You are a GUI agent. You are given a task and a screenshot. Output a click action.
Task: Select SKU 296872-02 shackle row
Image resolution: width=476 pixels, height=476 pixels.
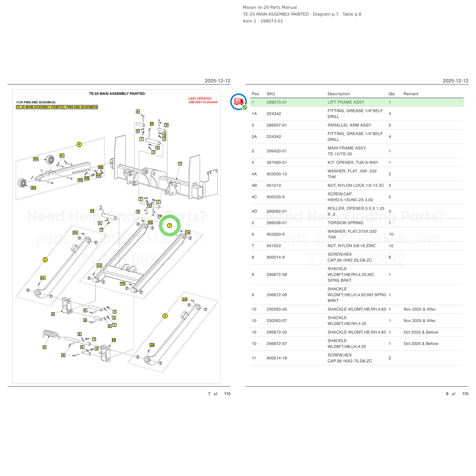(x=357, y=332)
